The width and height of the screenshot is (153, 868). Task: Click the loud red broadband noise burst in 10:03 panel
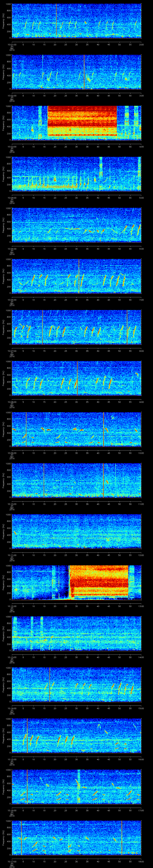click(82, 121)
